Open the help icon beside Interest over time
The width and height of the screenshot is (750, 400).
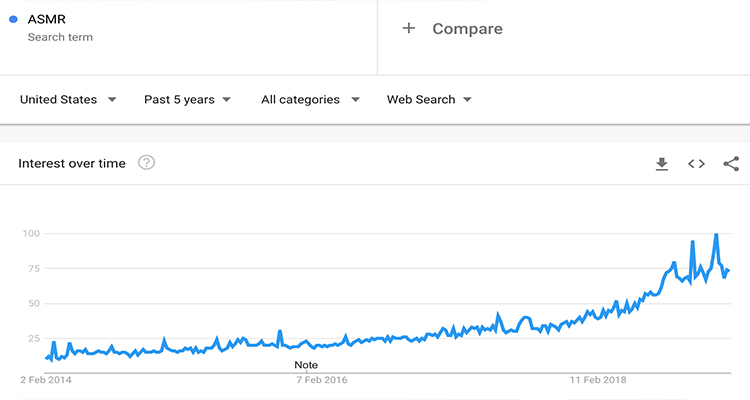[x=146, y=163]
